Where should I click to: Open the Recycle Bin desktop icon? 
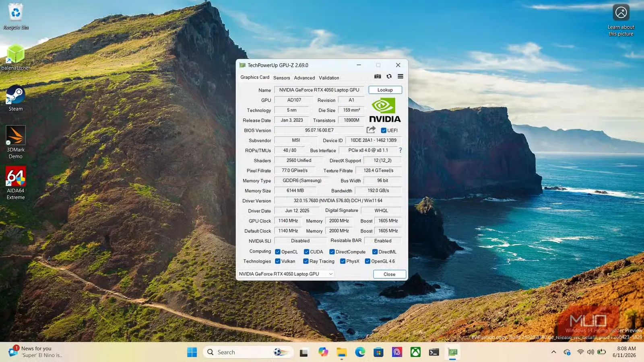[x=16, y=16]
